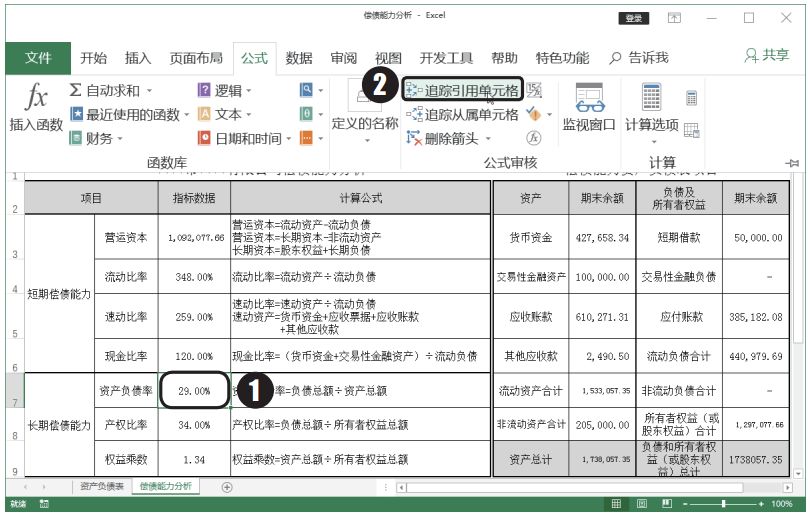Expand the Remove Arrows dropdown arrow
The width and height of the screenshot is (810, 519).
coord(487,138)
